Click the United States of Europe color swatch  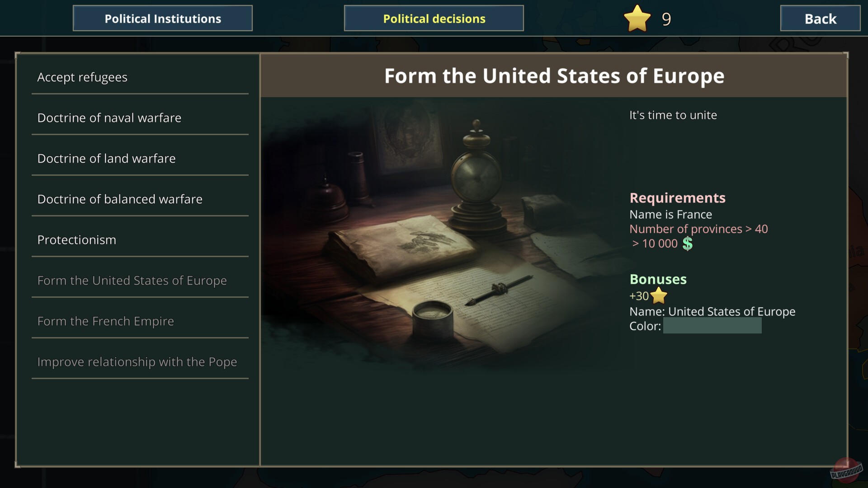click(712, 326)
